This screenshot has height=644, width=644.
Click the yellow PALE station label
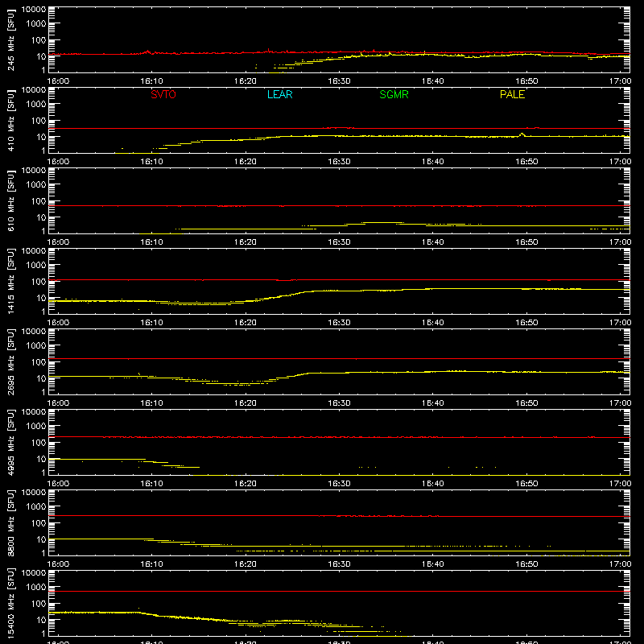pos(512,94)
